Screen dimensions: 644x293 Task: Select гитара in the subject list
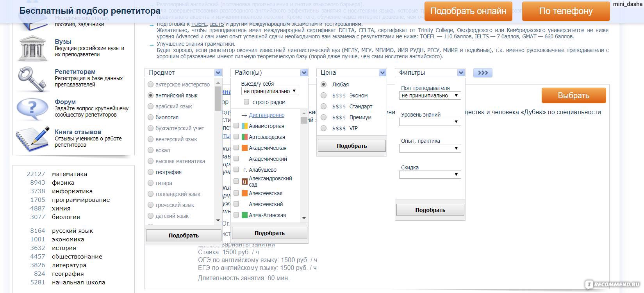click(150, 183)
